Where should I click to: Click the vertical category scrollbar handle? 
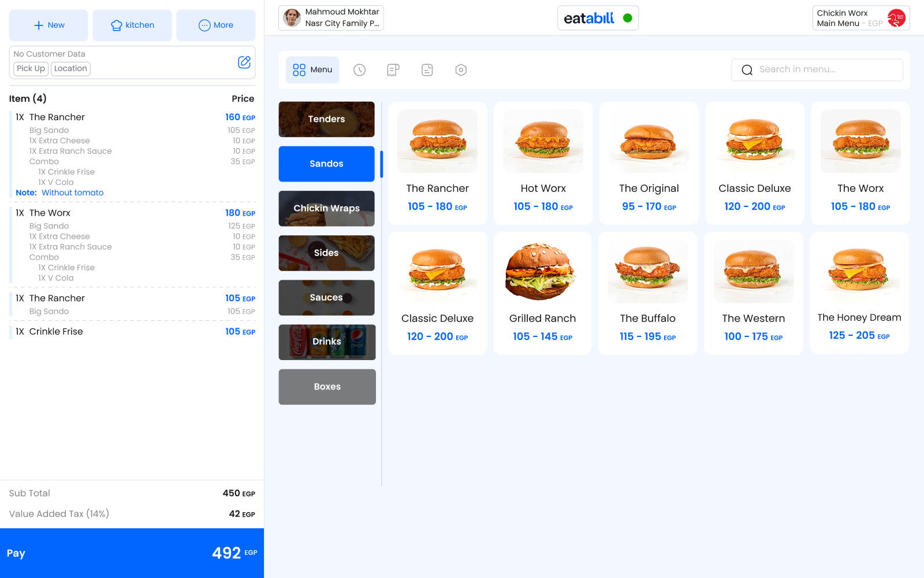click(x=382, y=164)
